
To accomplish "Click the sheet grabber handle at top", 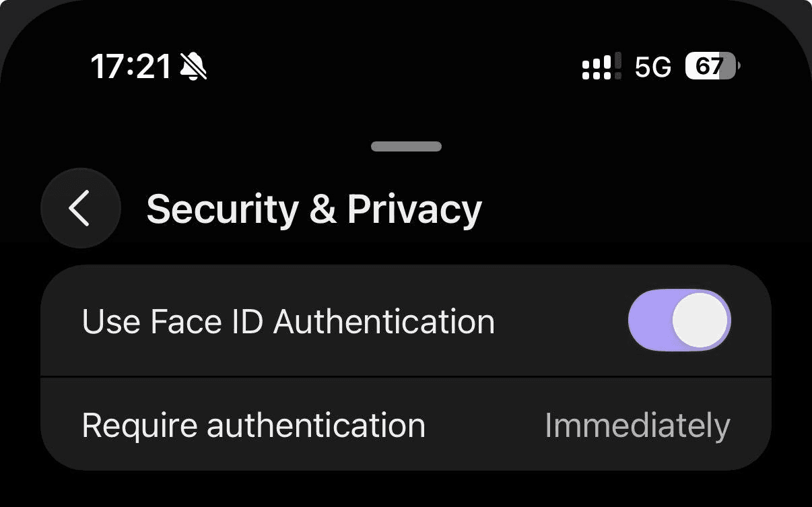I will click(x=406, y=146).
